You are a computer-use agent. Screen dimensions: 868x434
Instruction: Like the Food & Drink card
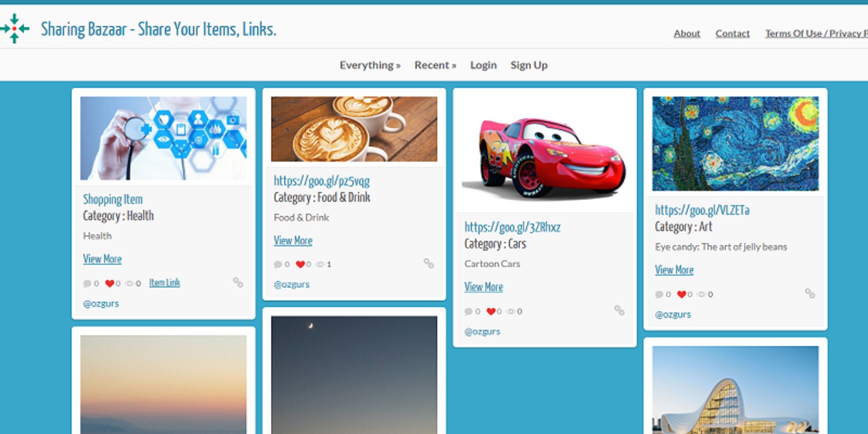click(x=300, y=264)
